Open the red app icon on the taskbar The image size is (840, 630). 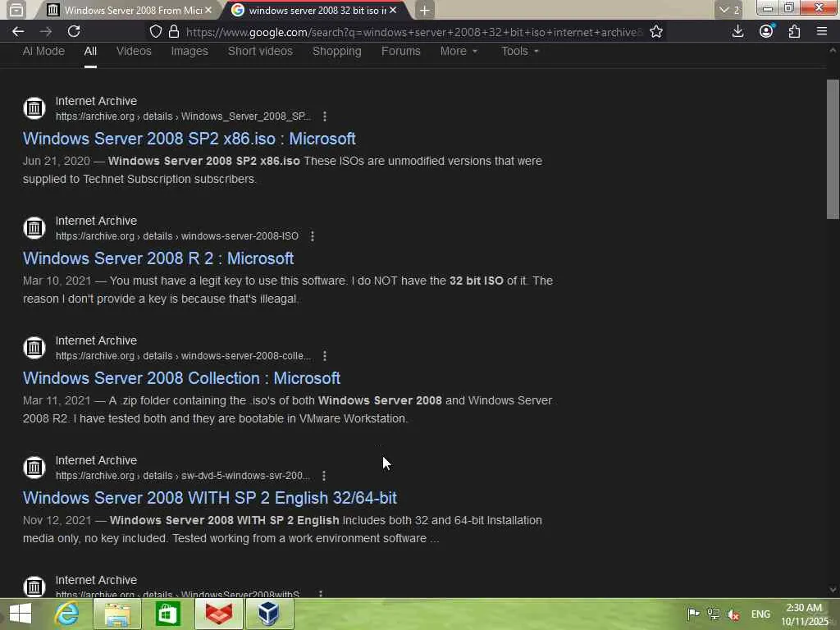(x=218, y=614)
